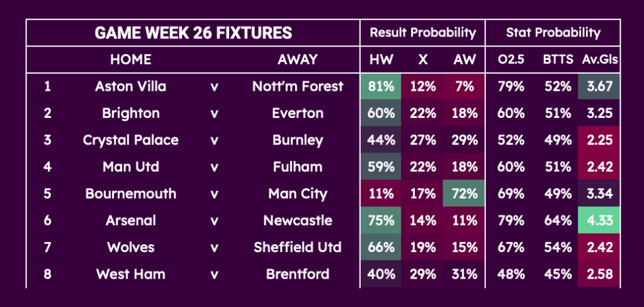The width and height of the screenshot is (644, 307).
Task: Select Nott'm Forest away team
Action: click(x=298, y=87)
